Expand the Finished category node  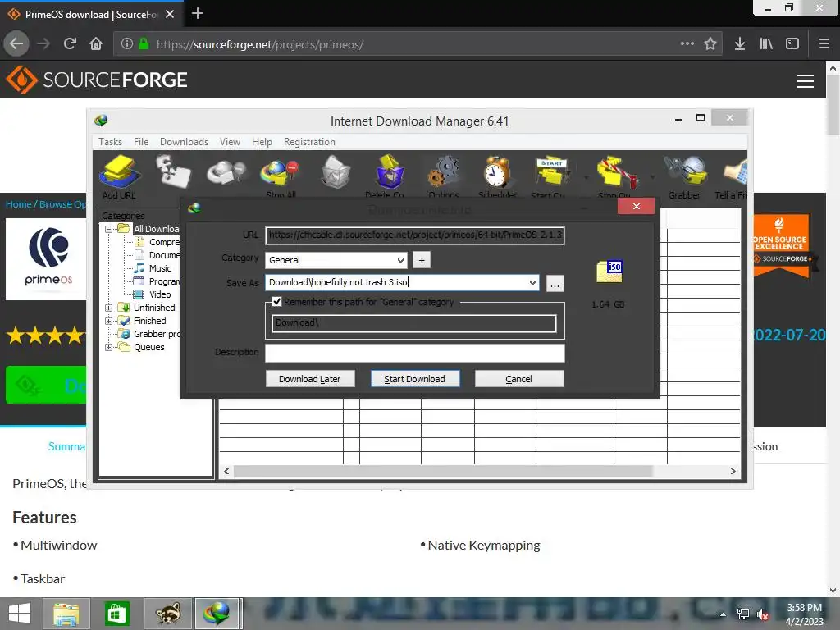(109, 321)
